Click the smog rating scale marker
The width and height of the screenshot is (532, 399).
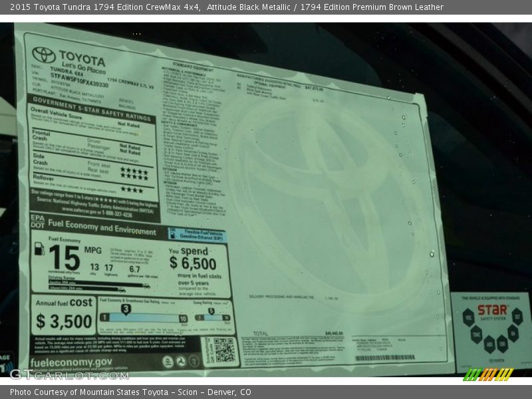pos(211,311)
